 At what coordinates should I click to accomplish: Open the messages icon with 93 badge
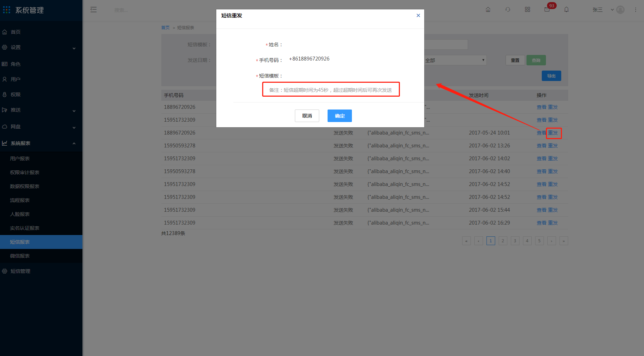(x=547, y=10)
